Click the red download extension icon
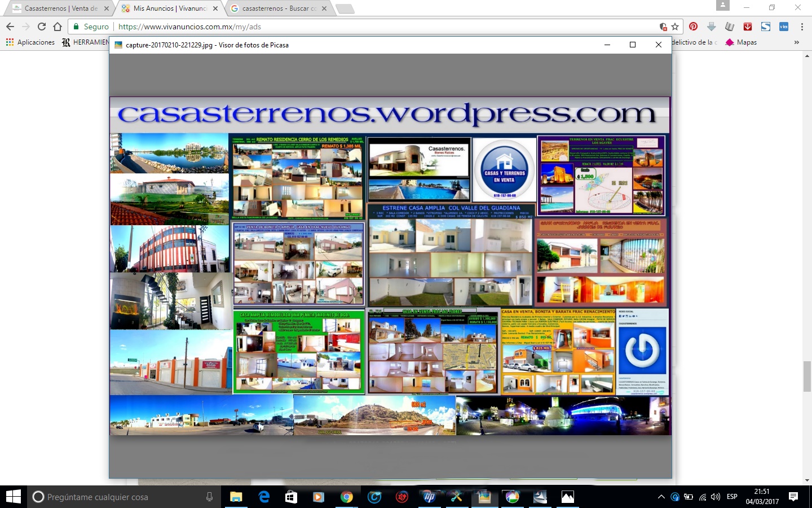Screen dimensions: 812x508 pos(748,27)
